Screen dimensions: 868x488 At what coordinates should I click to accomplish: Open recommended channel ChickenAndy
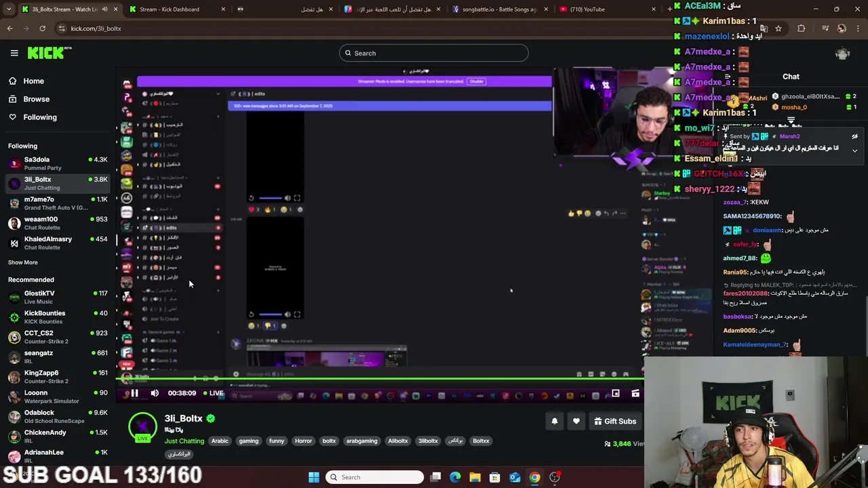(58, 436)
